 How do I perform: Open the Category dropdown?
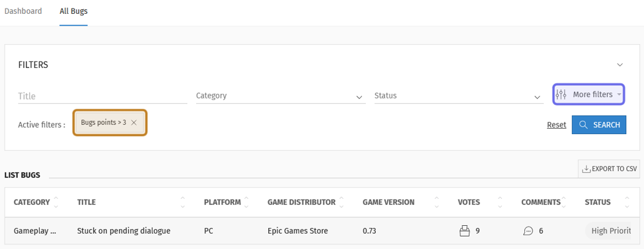281,96
